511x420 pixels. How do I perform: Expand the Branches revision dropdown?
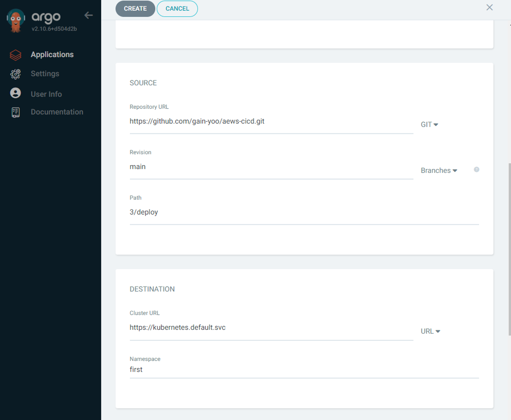pyautogui.click(x=439, y=171)
